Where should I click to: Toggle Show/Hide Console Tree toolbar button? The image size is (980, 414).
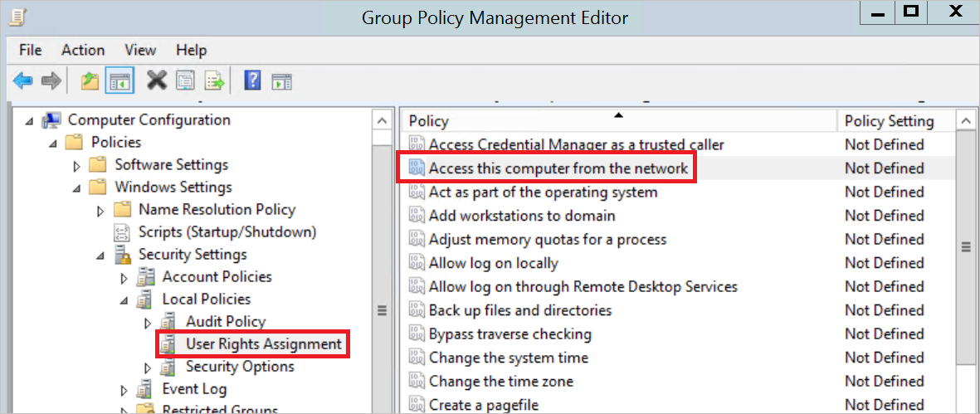tap(121, 80)
